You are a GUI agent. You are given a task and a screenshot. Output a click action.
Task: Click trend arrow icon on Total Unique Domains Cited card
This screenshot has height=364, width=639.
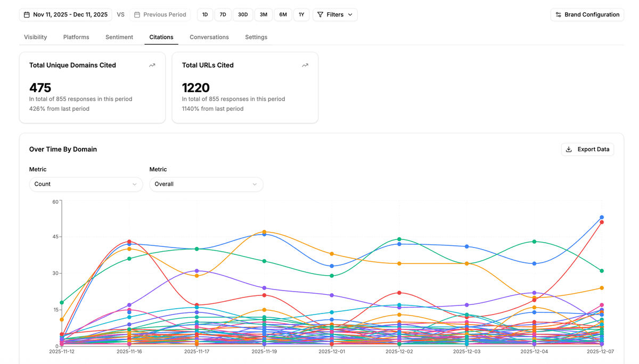[x=152, y=64]
